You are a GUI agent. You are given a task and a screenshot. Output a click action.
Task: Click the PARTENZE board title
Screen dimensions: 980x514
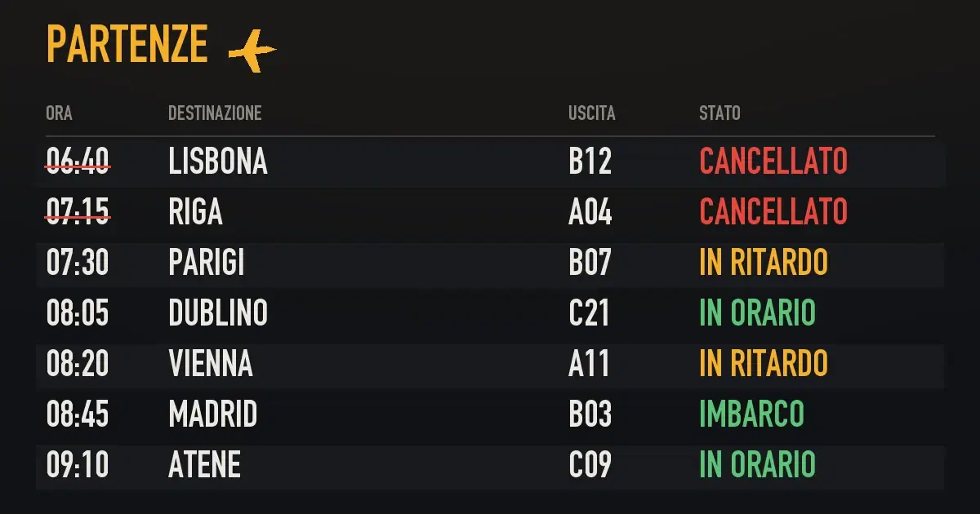[x=127, y=44]
